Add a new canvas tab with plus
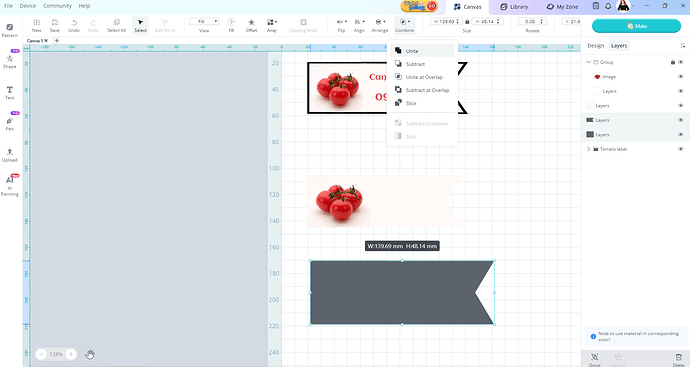690x367 pixels. 57,40
